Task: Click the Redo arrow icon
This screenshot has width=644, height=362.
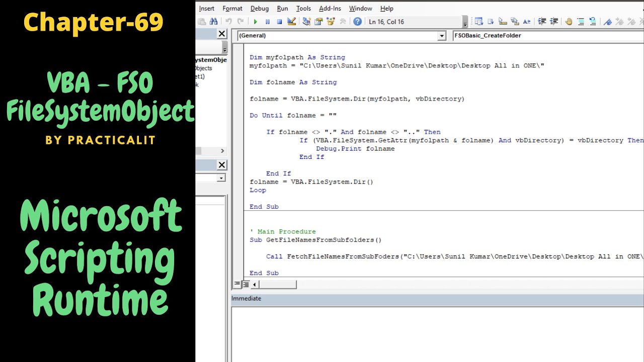Action: tap(240, 22)
